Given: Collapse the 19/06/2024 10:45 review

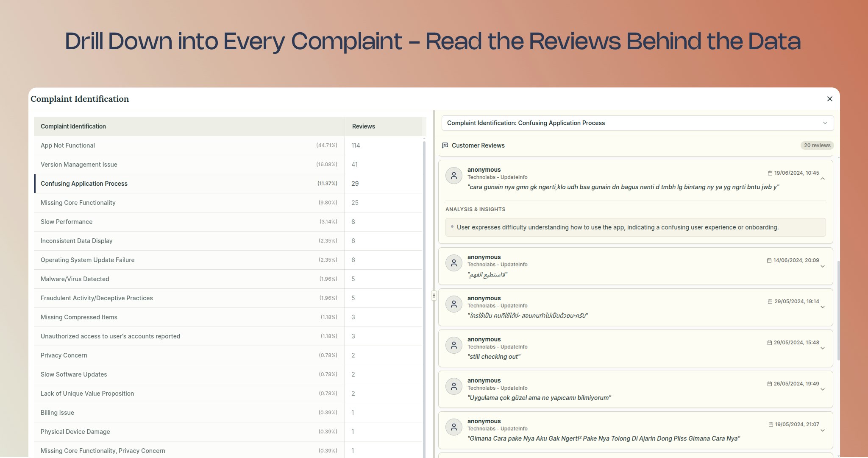Looking at the screenshot, I should tap(822, 179).
